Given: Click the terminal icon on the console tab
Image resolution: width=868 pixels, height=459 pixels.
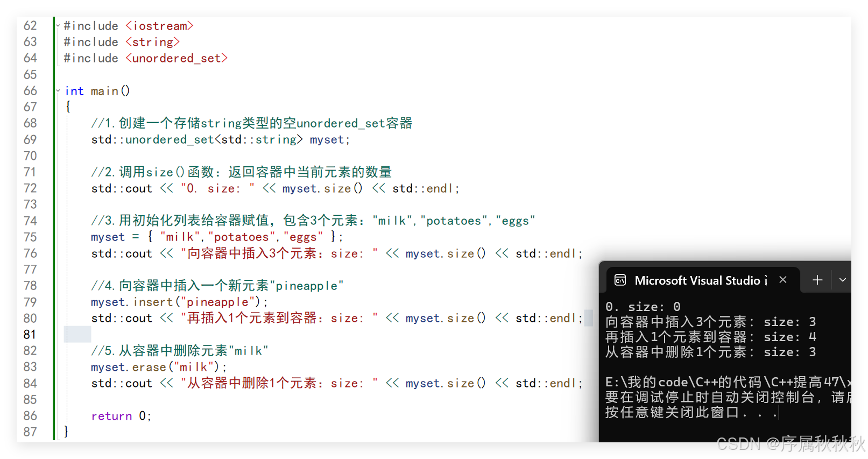Looking at the screenshot, I should [x=620, y=280].
